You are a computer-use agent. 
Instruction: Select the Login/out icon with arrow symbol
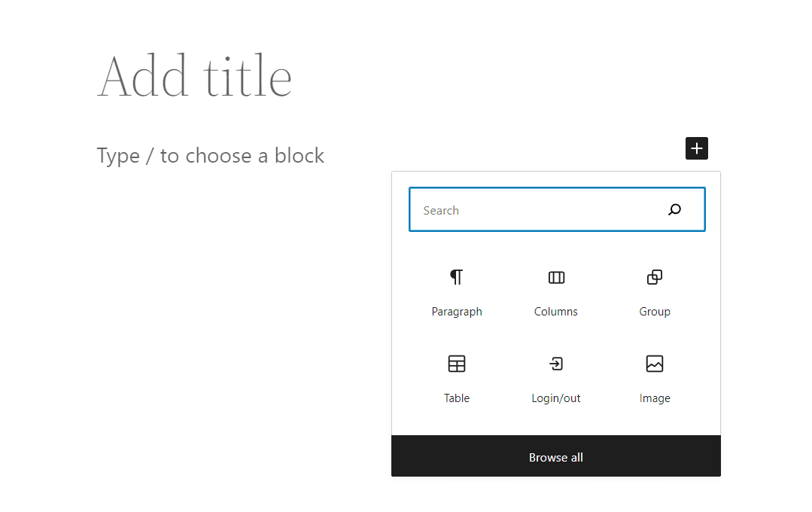(x=555, y=364)
